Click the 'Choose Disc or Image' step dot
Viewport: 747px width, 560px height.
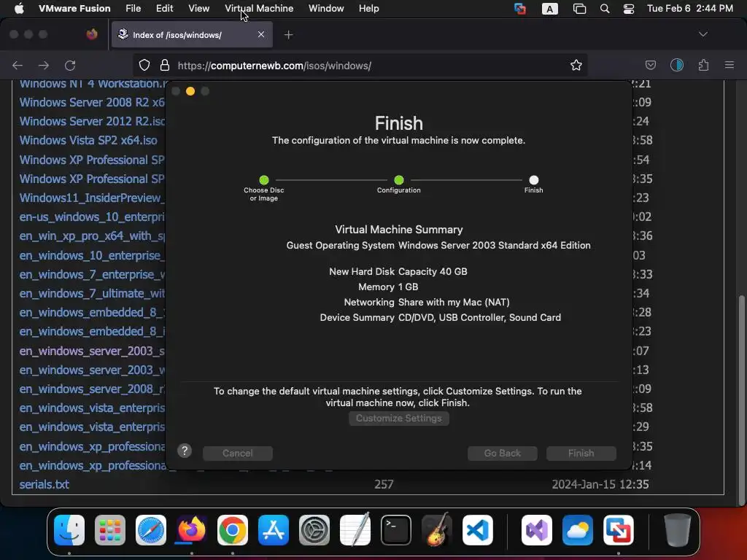264,180
